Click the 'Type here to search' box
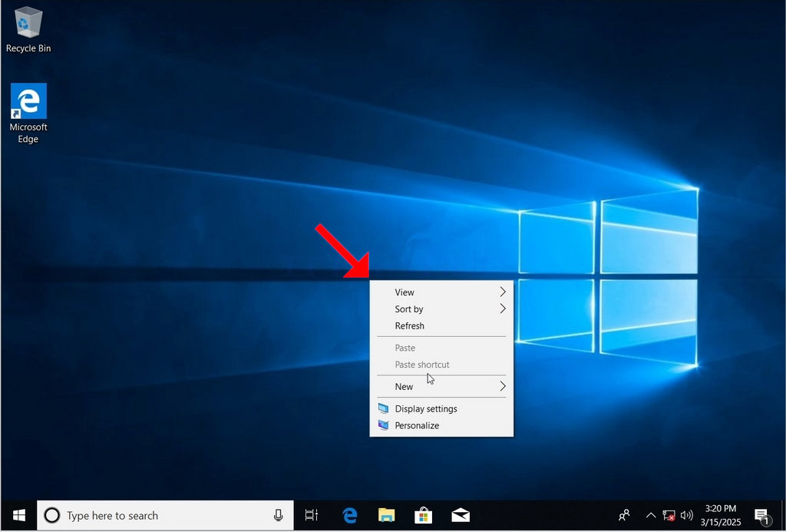786x532 pixels. (x=166, y=515)
